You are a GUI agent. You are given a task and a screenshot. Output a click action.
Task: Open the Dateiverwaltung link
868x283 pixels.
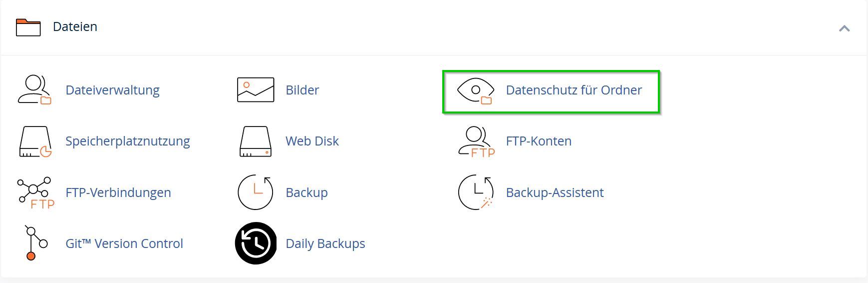(x=112, y=90)
